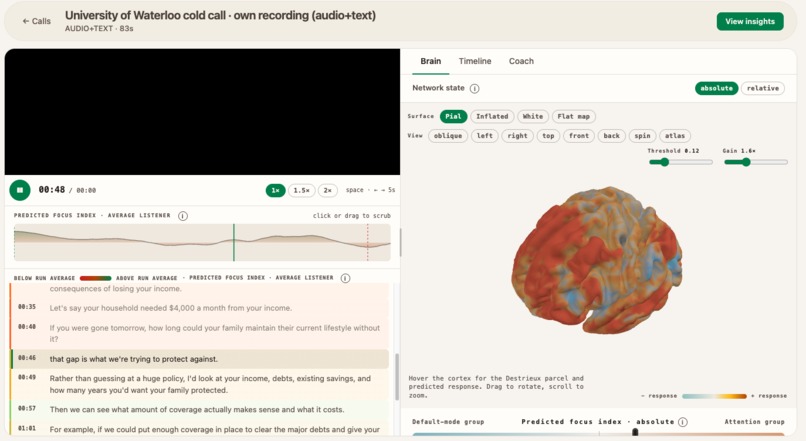
Task: Open the Coach tab
Action: click(x=521, y=61)
